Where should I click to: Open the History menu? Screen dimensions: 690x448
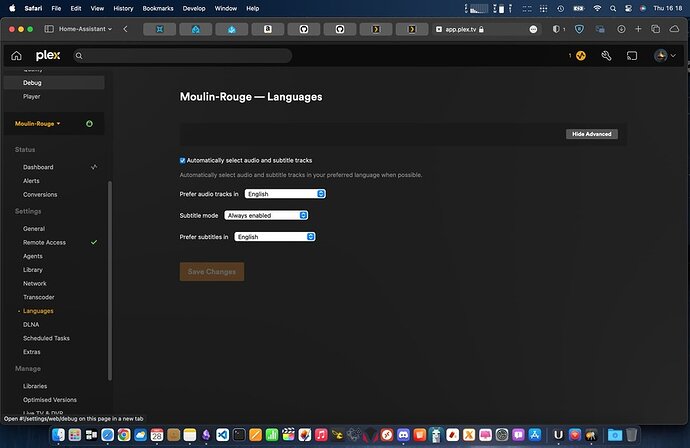click(123, 8)
